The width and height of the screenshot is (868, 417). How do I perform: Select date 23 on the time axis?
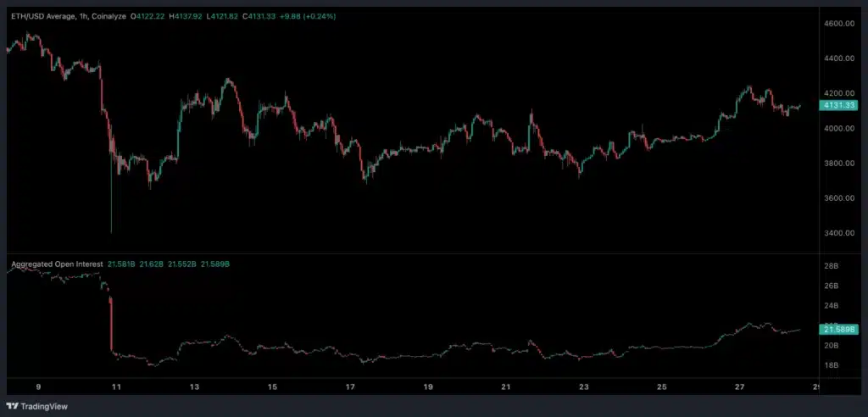point(584,387)
